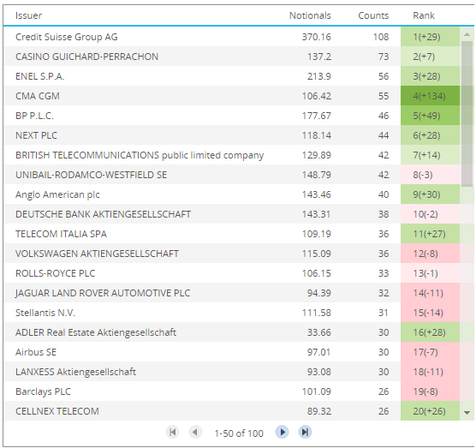
Task: Click the scrollbar down arrow
Action: [x=467, y=412]
